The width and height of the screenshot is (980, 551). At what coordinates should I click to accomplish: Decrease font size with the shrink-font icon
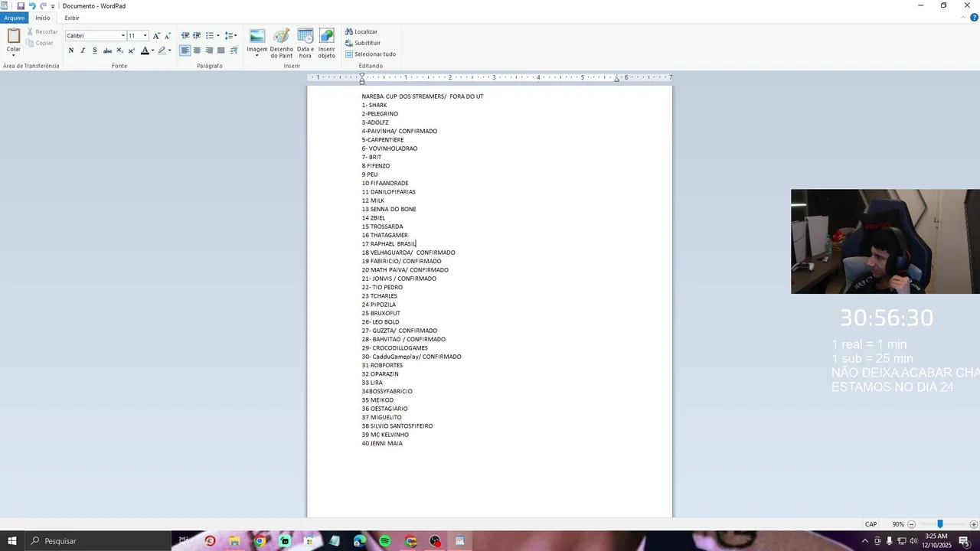point(168,35)
